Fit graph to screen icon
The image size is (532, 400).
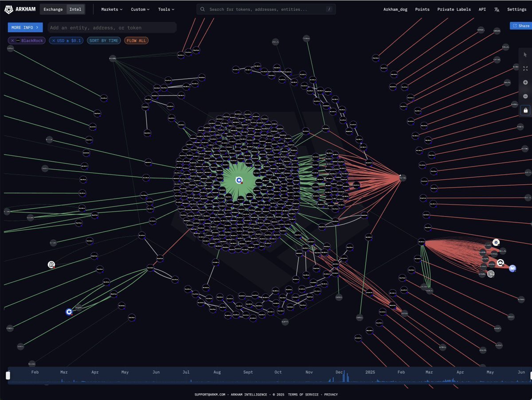525,69
